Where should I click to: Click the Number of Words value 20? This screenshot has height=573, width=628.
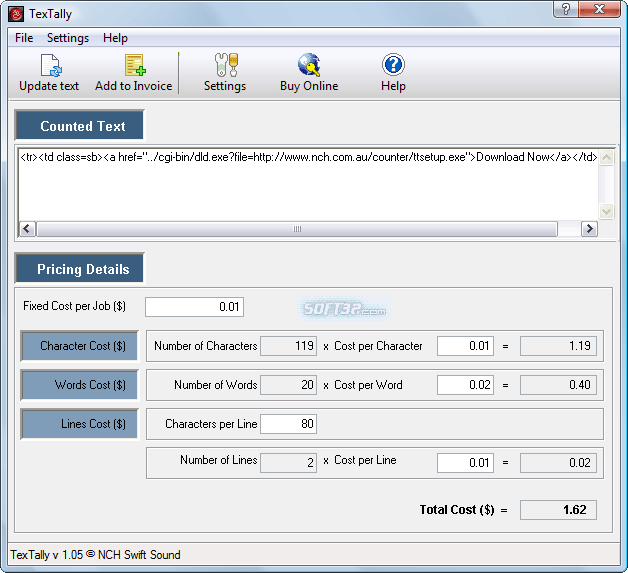[288, 385]
